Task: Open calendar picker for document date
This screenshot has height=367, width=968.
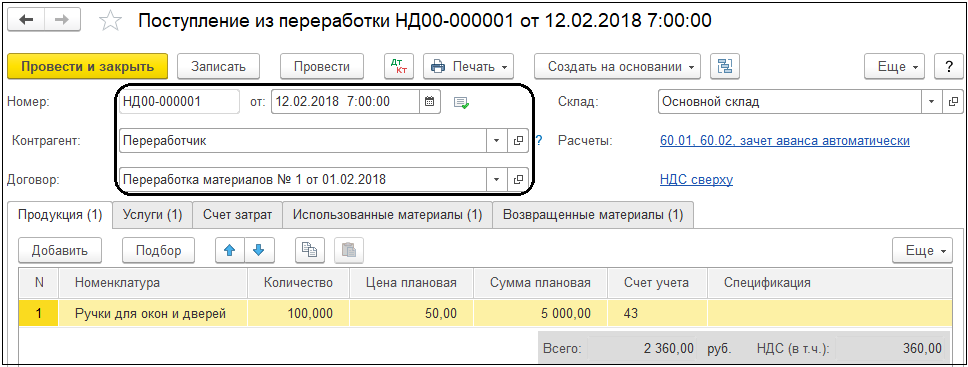Action: (430, 102)
